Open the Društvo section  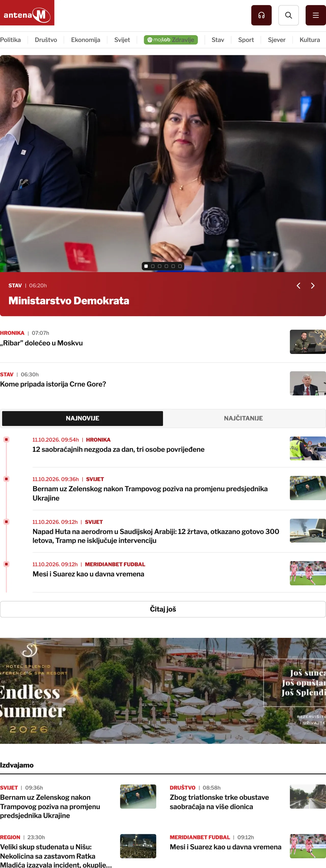[x=46, y=40]
